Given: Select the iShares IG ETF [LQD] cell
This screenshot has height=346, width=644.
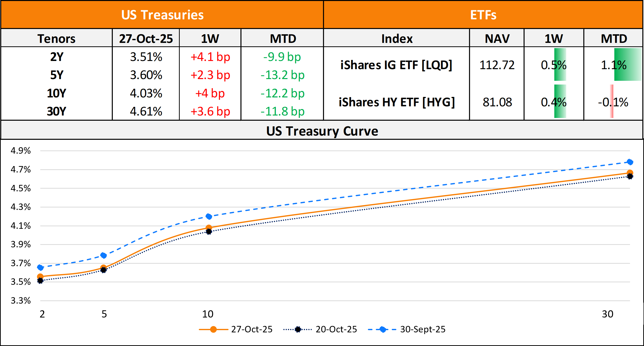Looking at the screenshot, I should (x=396, y=65).
